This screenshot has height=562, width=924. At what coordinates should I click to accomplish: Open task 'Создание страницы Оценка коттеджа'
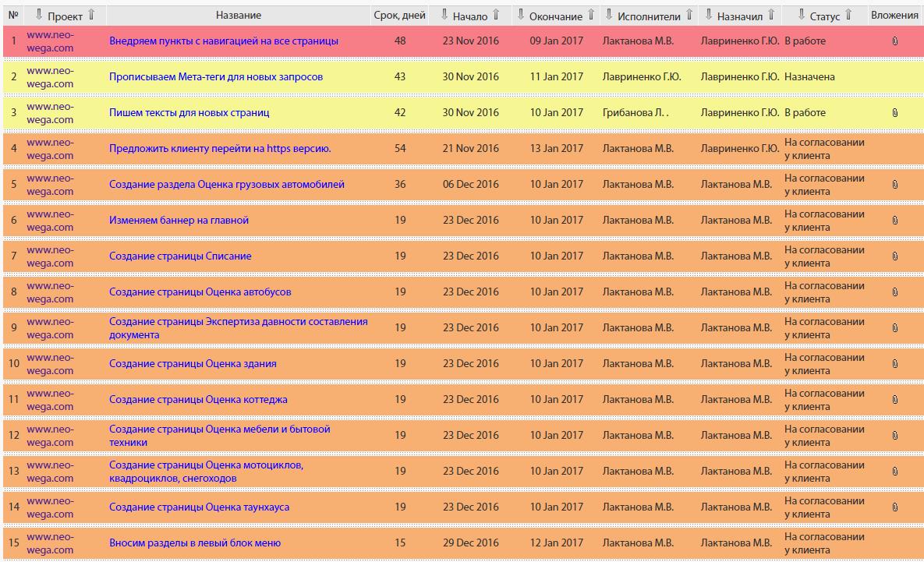pyautogui.click(x=198, y=399)
